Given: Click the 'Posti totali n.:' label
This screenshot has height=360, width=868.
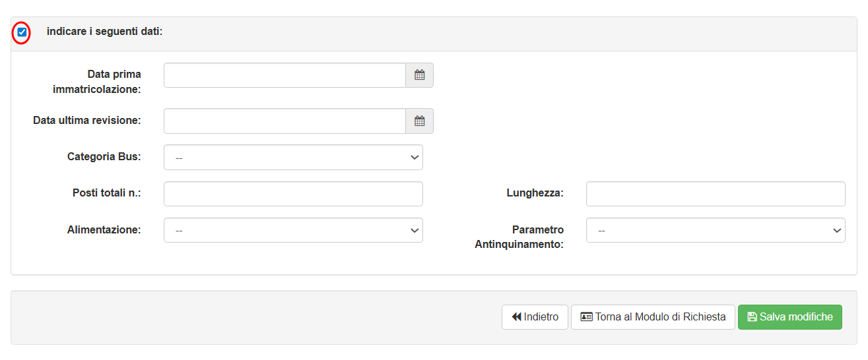Looking at the screenshot, I should click(106, 193).
